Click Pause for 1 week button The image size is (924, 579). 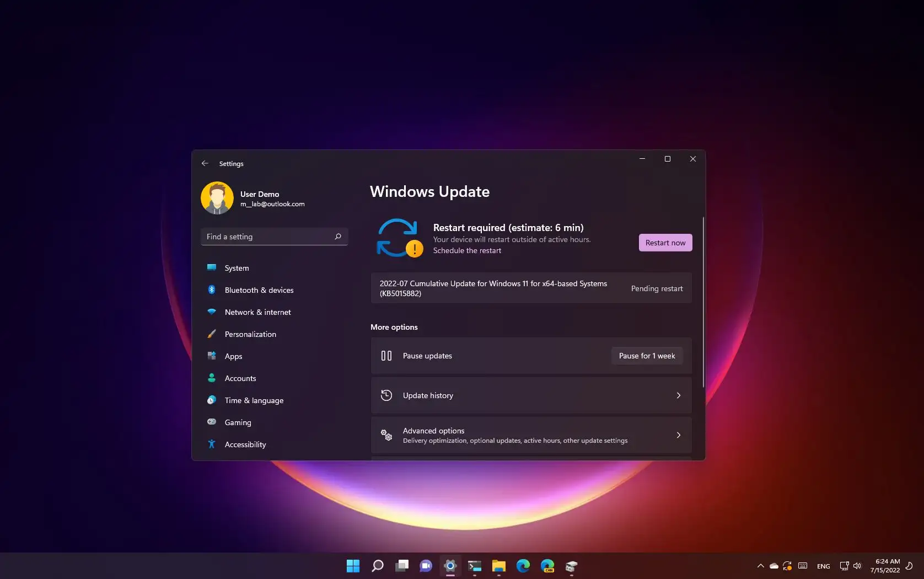point(647,356)
